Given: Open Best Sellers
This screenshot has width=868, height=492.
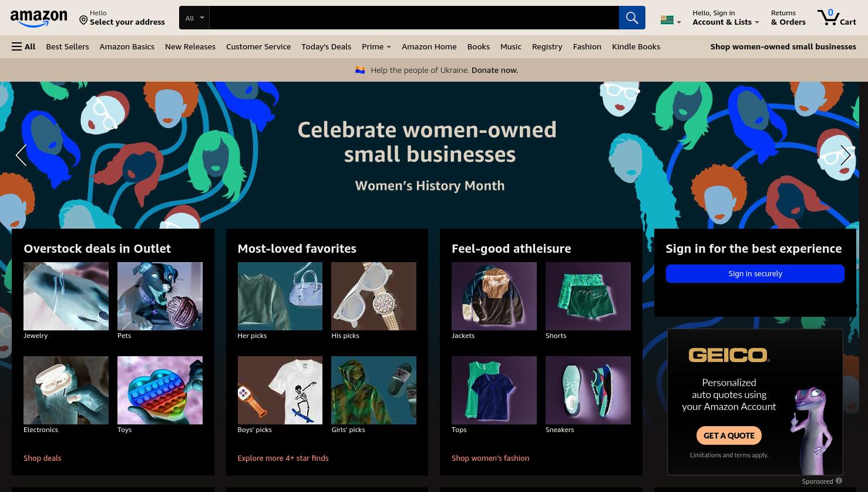Looking at the screenshot, I should (68, 46).
